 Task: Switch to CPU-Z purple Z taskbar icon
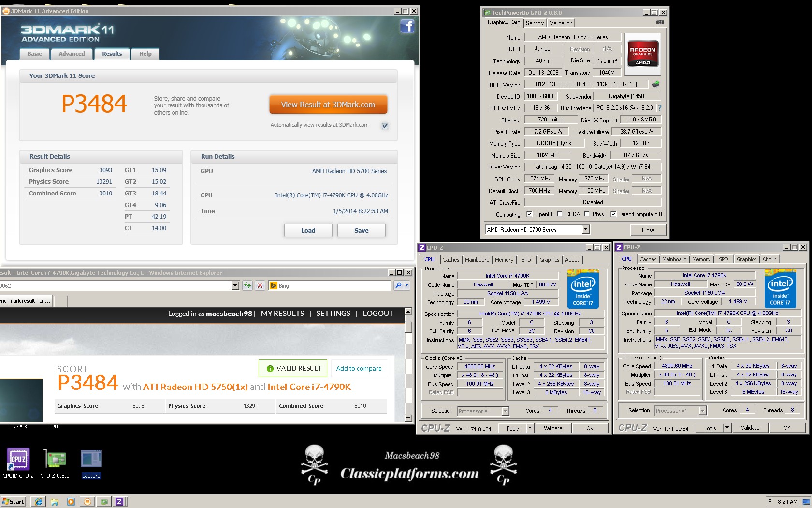(x=119, y=502)
